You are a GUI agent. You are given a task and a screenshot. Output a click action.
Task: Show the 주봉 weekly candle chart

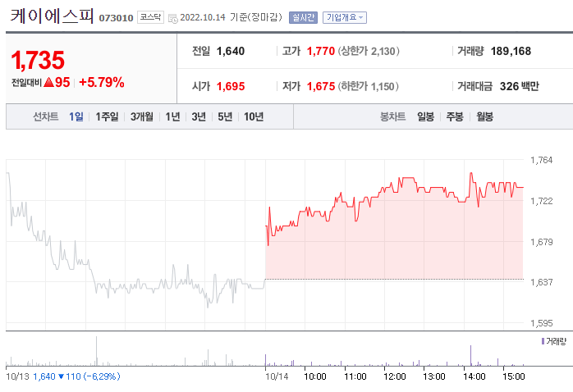pos(455,116)
